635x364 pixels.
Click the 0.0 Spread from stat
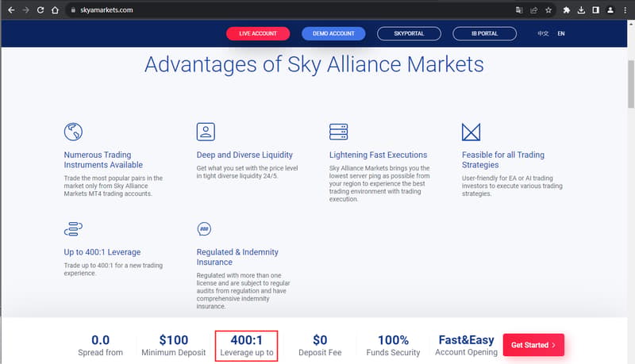coord(101,346)
